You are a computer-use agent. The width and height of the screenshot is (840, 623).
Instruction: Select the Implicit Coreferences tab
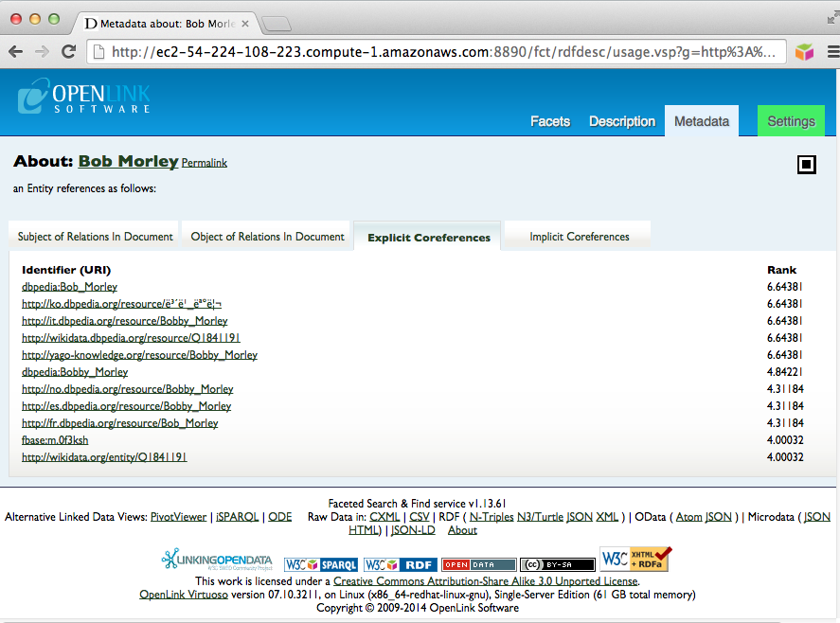579,237
